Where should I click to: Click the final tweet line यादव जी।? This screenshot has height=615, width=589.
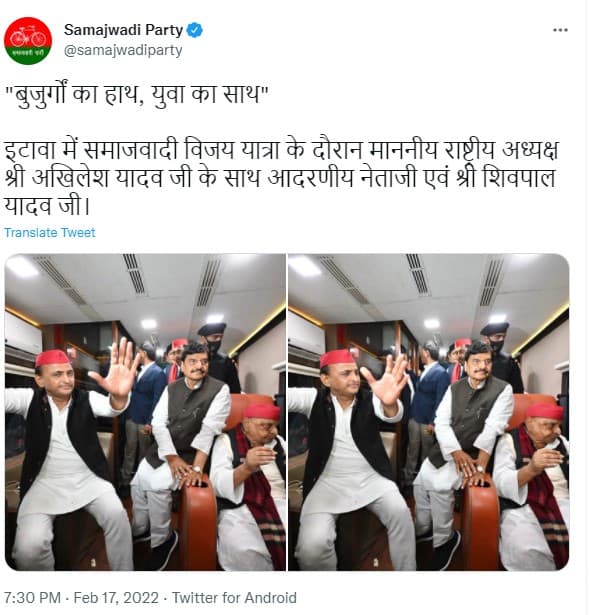47,206
